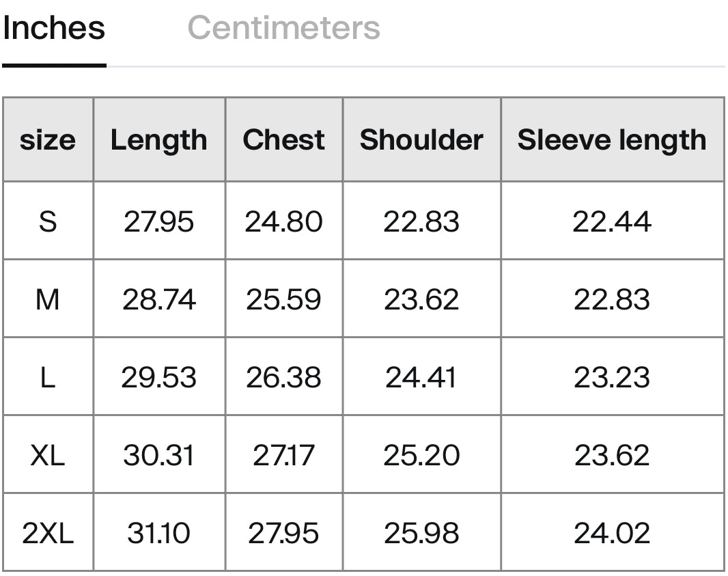Click the Sleeve length column header

613,139
